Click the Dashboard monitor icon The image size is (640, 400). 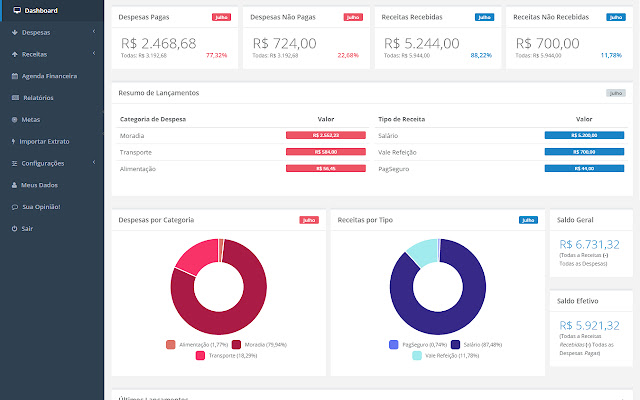pos(17,10)
